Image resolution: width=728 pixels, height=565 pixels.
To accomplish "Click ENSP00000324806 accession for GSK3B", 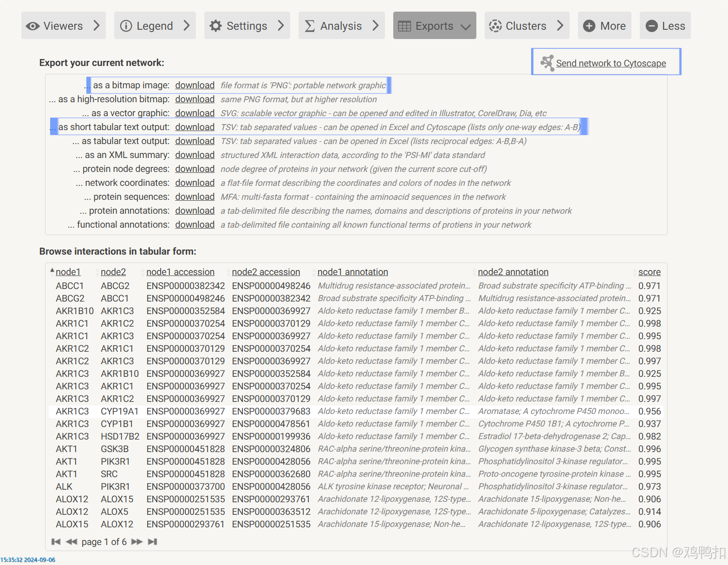I will pos(271,449).
